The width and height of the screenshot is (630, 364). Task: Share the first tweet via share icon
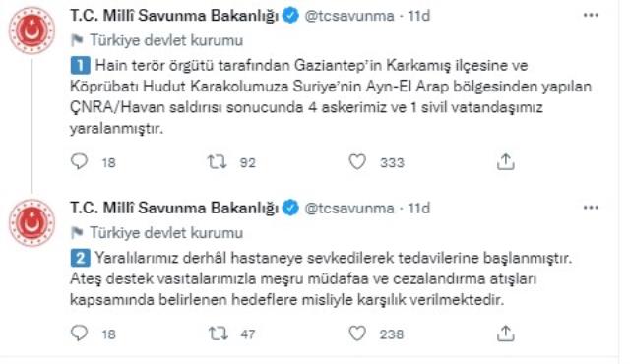(505, 161)
